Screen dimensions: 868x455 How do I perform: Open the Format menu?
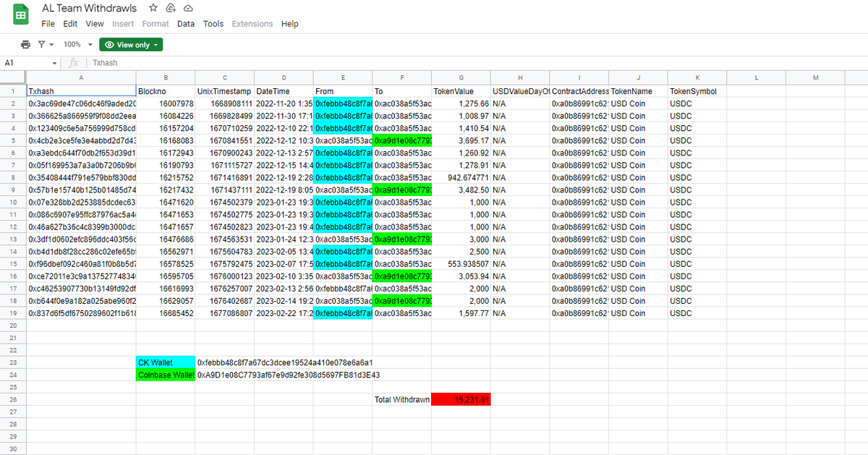pos(156,24)
